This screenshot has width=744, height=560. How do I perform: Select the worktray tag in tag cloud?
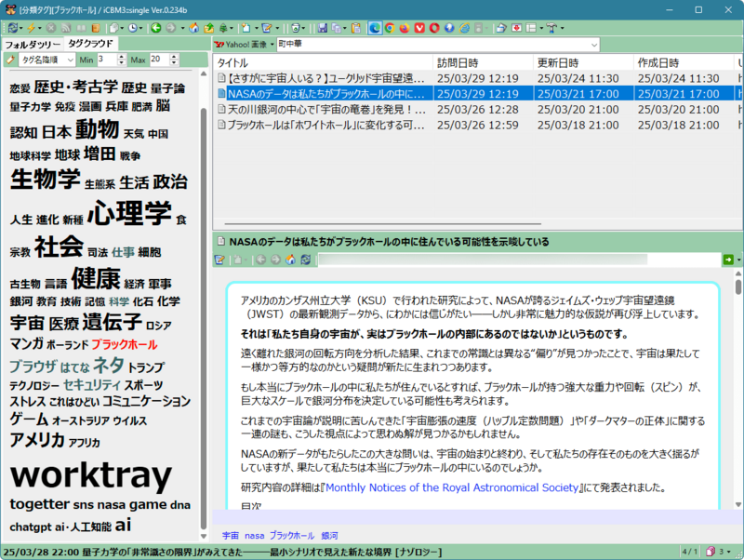(90, 474)
